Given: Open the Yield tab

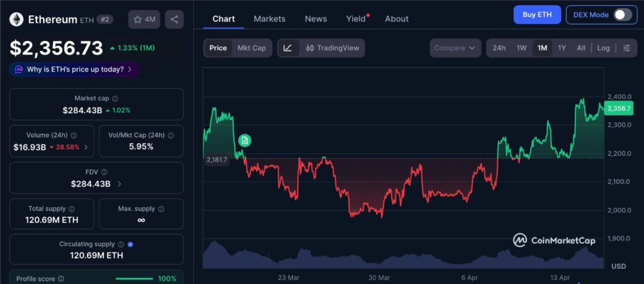Looking at the screenshot, I should pyautogui.click(x=356, y=19).
